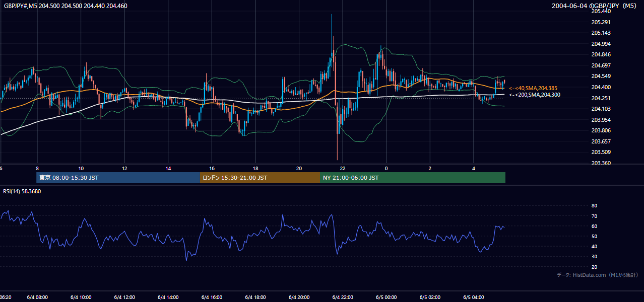Select the NY 21:00-06:00 JST session bar

[413, 178]
